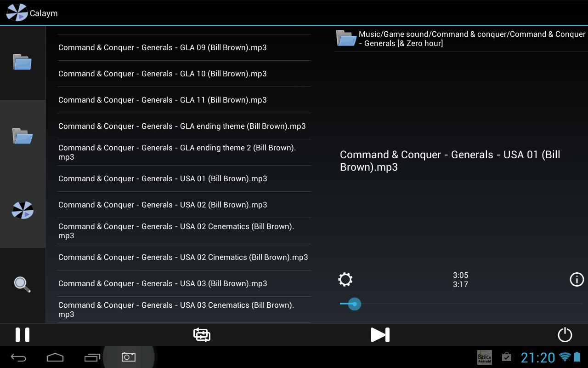Pause the current track

pyautogui.click(x=22, y=335)
